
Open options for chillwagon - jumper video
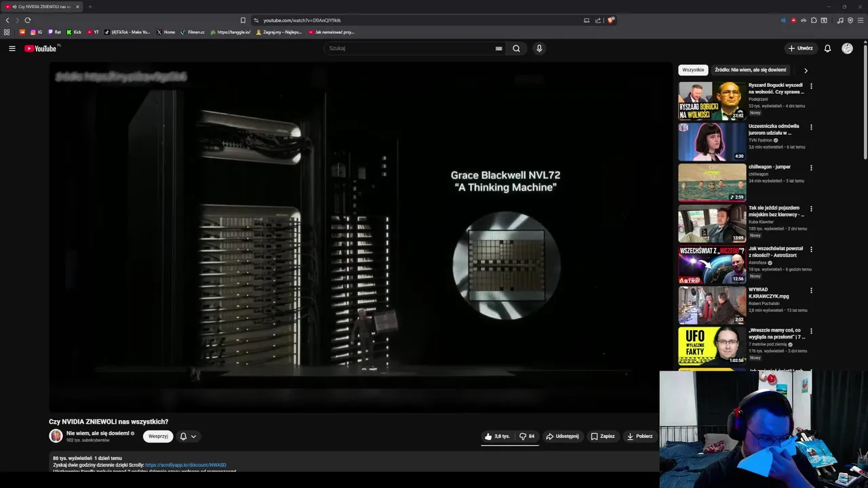point(811,167)
